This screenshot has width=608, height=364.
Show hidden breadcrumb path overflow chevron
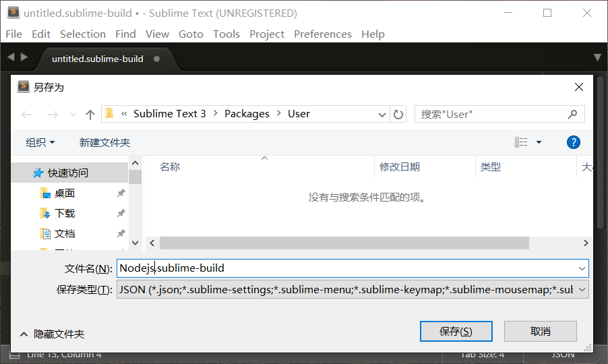coord(124,113)
